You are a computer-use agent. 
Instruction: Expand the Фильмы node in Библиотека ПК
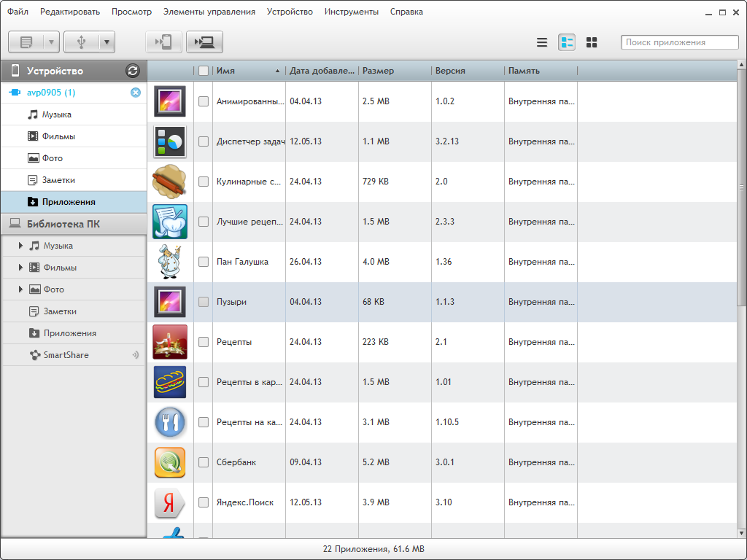click(21, 268)
